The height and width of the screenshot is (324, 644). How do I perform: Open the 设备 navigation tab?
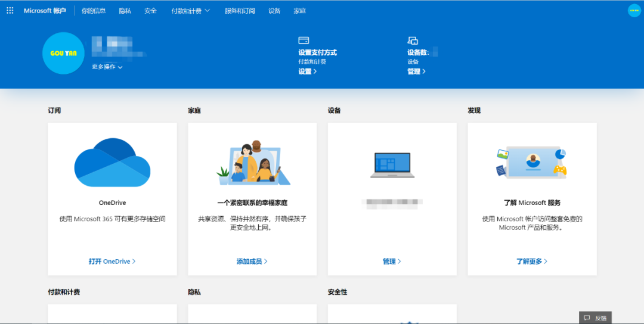(x=274, y=11)
